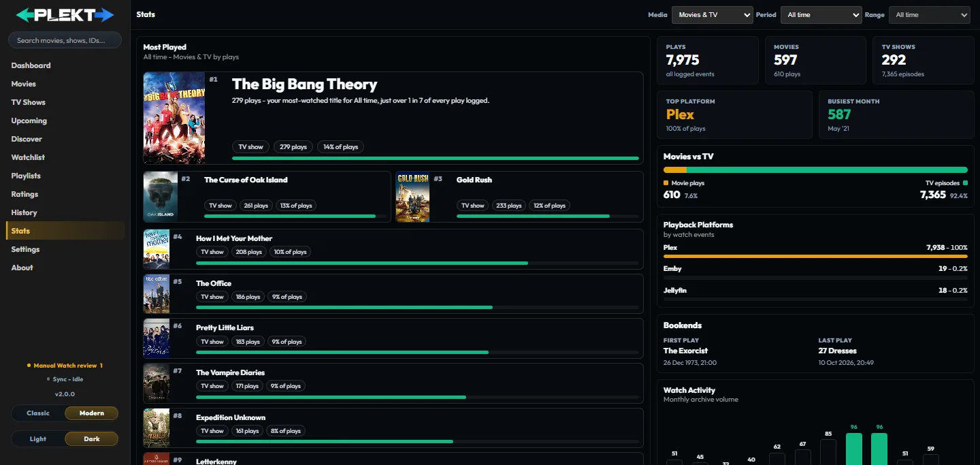Open the Movies section
980x465 pixels.
coord(65,84)
